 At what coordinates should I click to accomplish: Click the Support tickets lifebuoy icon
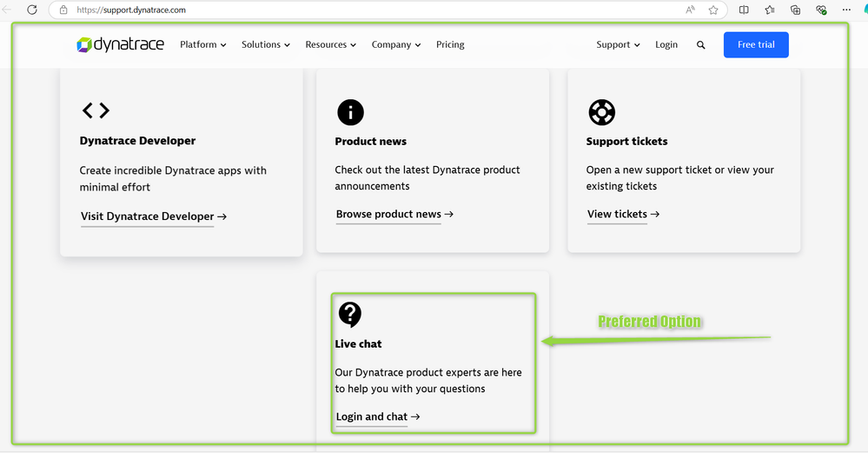point(601,112)
